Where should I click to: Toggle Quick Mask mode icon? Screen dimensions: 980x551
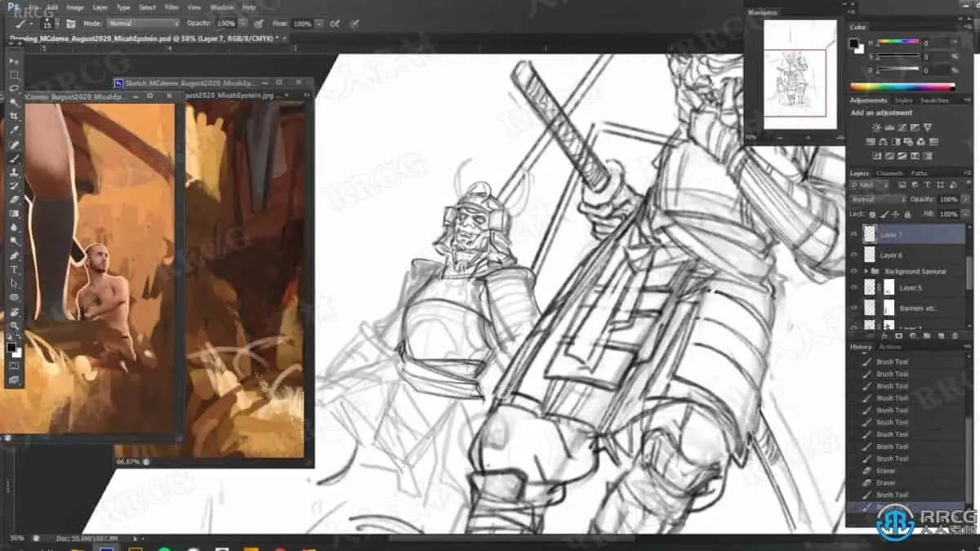(15, 367)
